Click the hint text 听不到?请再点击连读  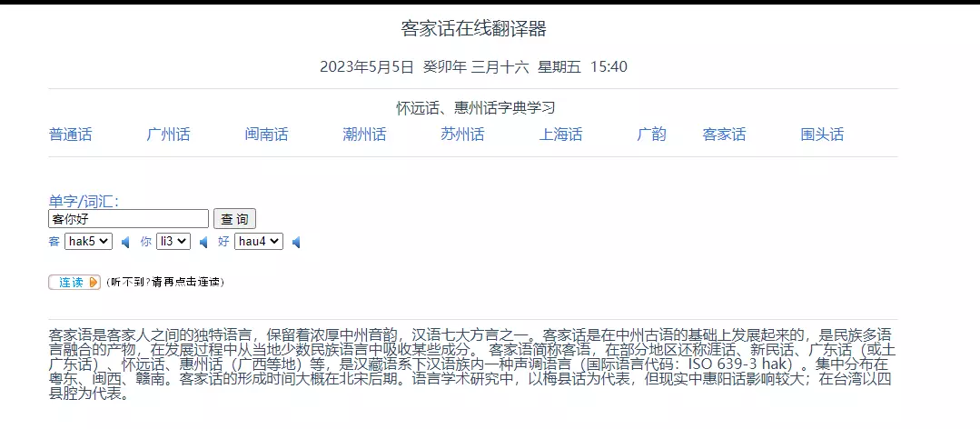[x=165, y=282]
